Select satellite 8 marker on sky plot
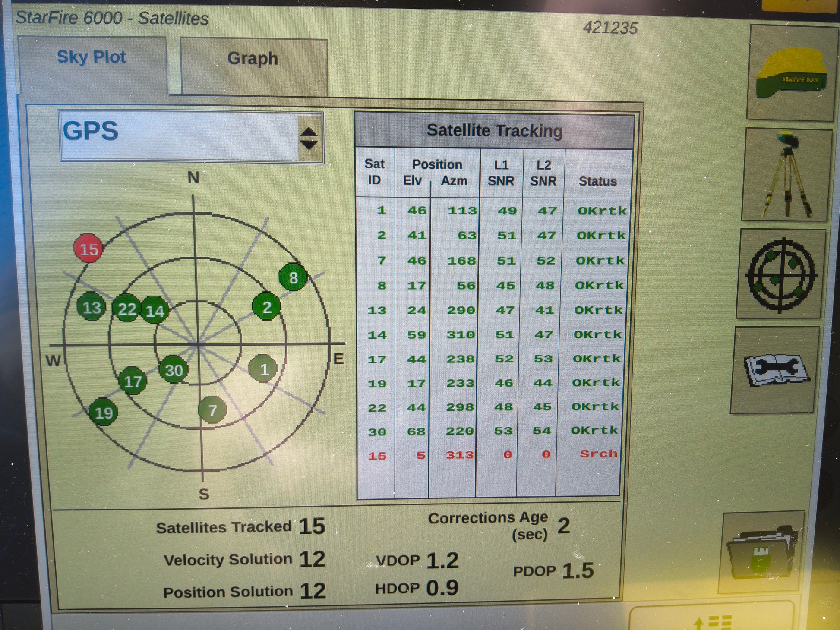Image resolution: width=840 pixels, height=630 pixels. (293, 277)
